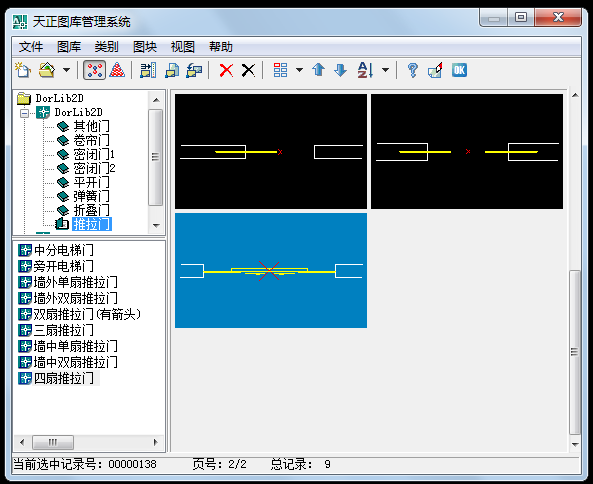Select 中分电梯门 in block list
The height and width of the screenshot is (484, 593).
click(64, 250)
